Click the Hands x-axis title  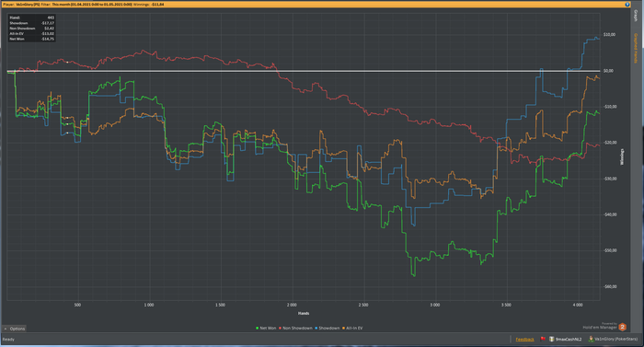click(304, 313)
